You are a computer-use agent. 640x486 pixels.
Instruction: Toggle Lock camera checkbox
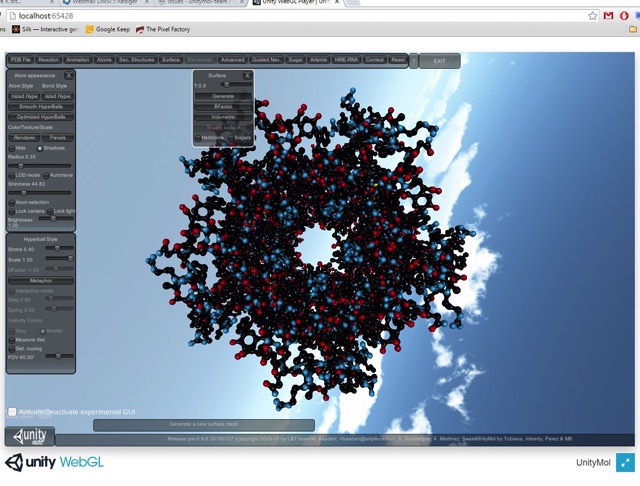point(12,211)
